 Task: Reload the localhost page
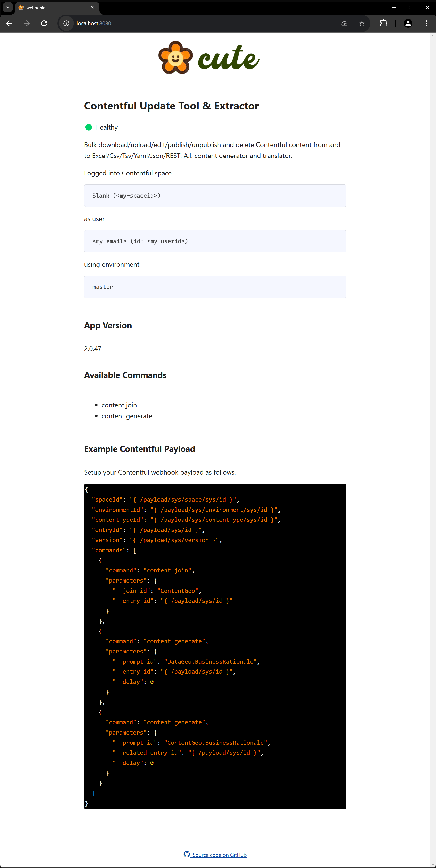(x=44, y=23)
